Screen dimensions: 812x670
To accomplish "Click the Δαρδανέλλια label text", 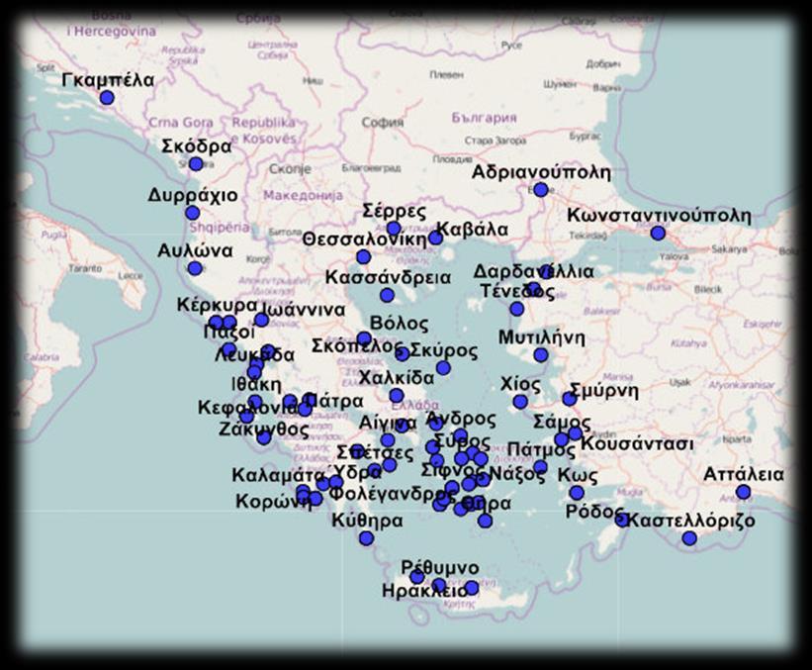I will pos(534,271).
